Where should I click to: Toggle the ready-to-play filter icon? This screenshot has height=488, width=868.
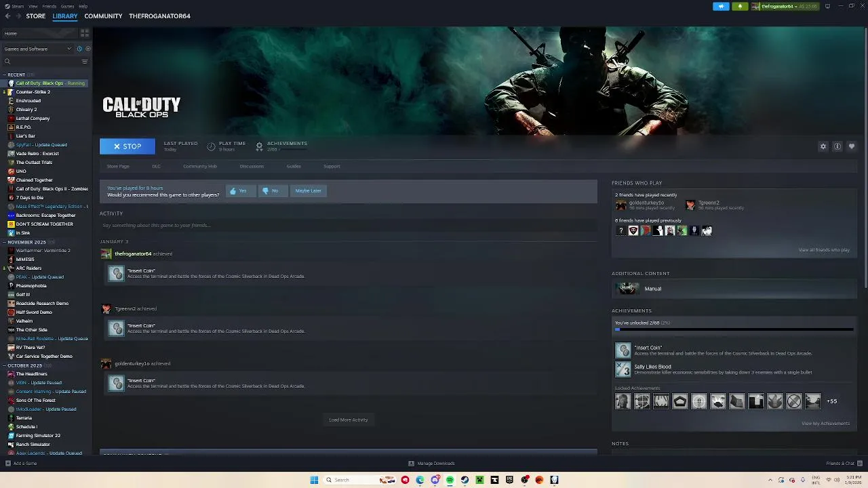point(87,49)
